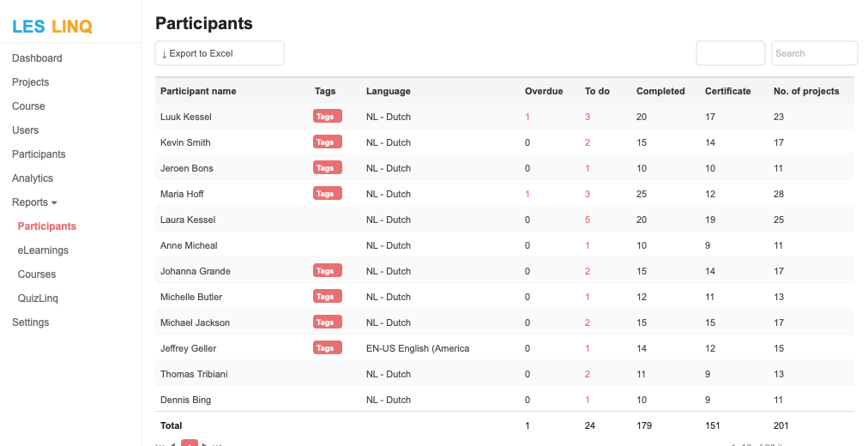Image resolution: width=868 pixels, height=446 pixels.
Task: Sort by the Language column header
Action: click(388, 91)
